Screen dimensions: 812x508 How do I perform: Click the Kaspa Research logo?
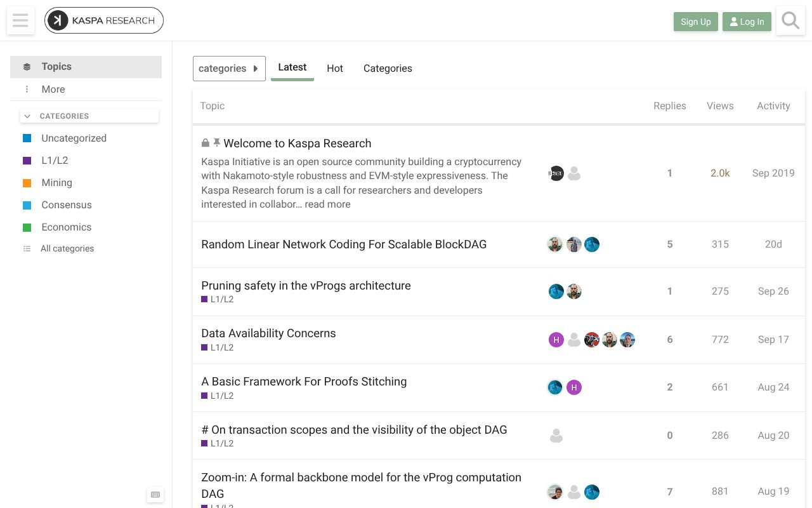104,21
